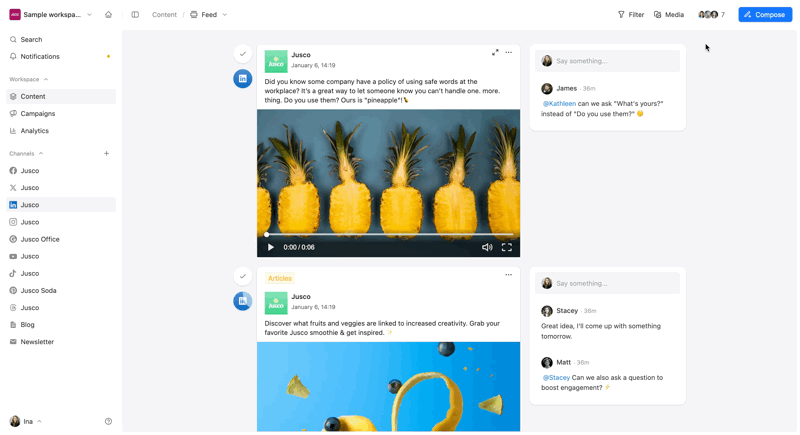This screenshot has width=800, height=435.
Task: Open the Sample workspace dropdown
Action: pos(50,15)
